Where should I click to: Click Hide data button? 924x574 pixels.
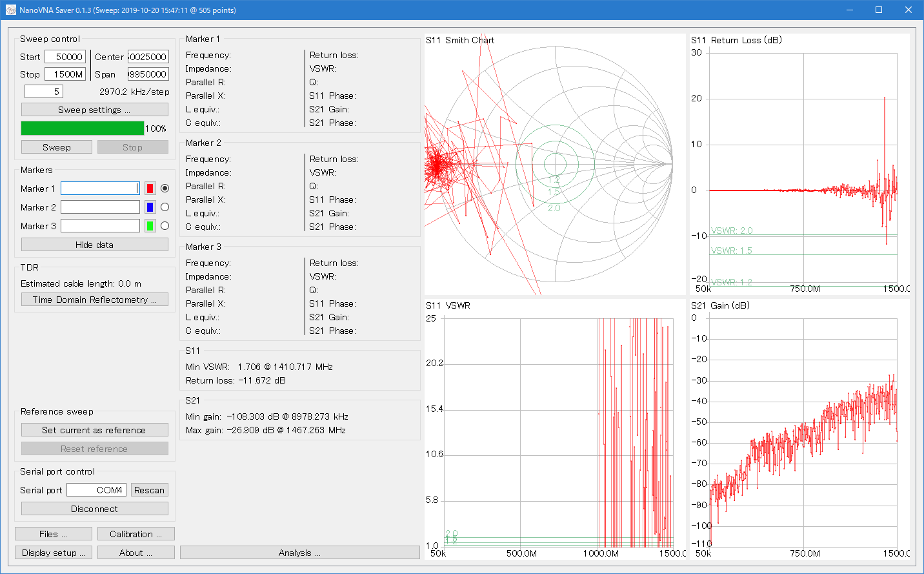(95, 245)
